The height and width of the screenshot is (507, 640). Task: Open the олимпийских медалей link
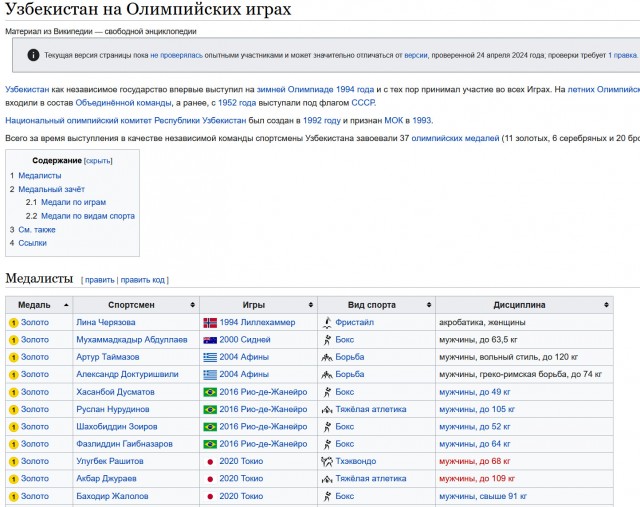pos(455,138)
